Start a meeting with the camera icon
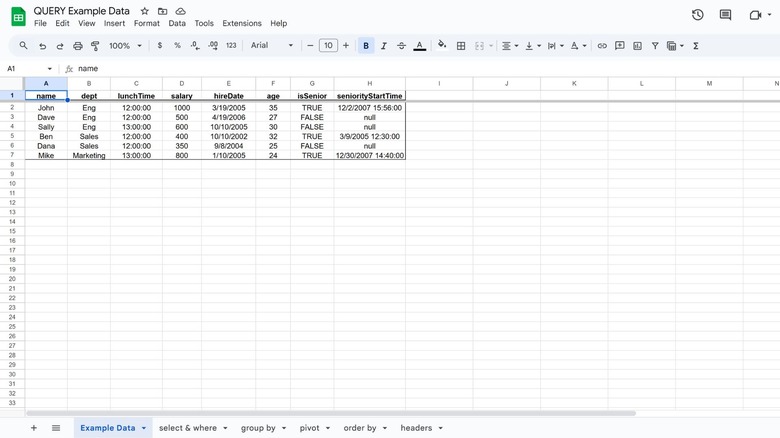Image resolution: width=780 pixels, height=438 pixels. [x=755, y=15]
